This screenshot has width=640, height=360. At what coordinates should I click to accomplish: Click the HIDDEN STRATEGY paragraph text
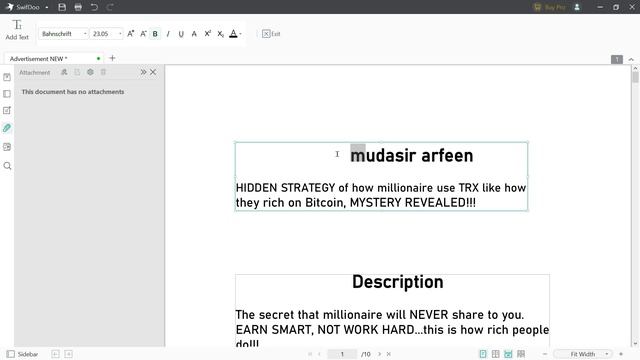381,195
